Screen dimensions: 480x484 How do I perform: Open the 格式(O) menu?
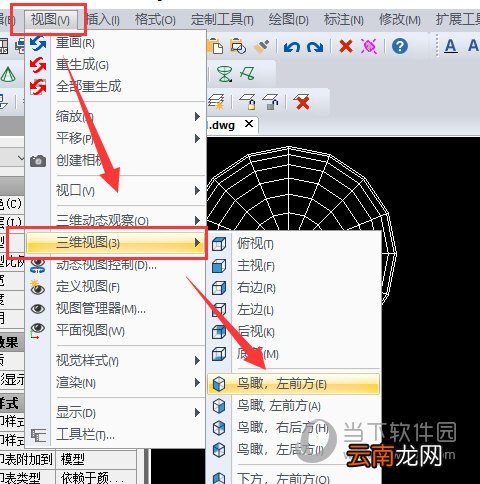155,20
